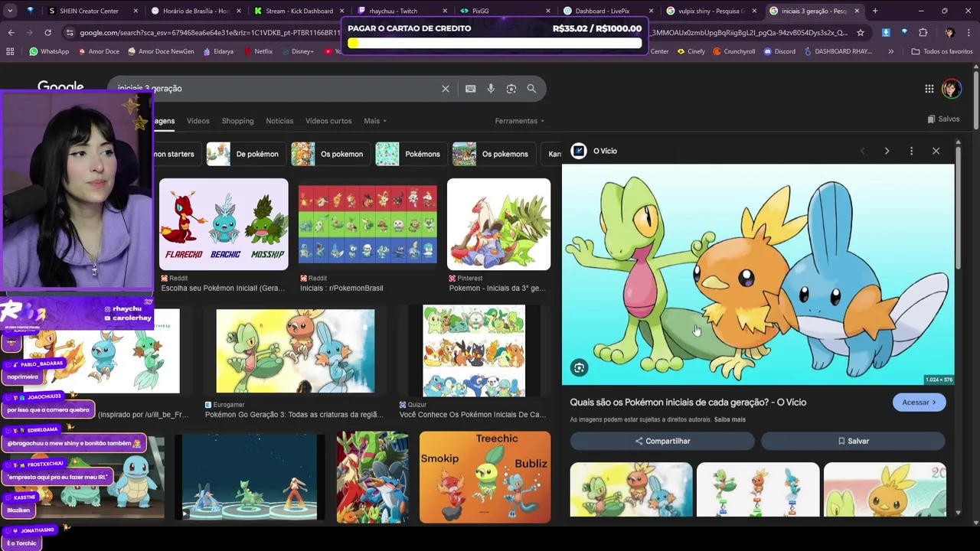Reload the page with browser refresh
Screen dimensions: 980x551
click(x=47, y=33)
